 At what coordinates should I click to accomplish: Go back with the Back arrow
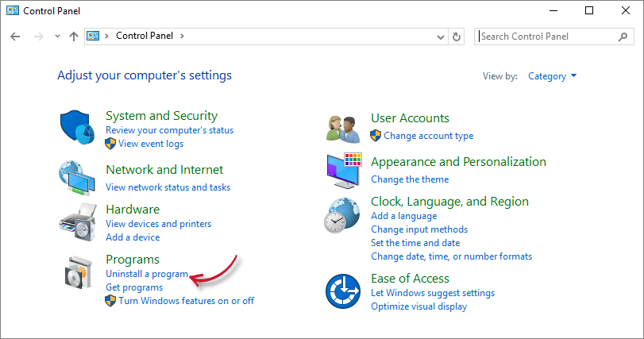click(15, 37)
